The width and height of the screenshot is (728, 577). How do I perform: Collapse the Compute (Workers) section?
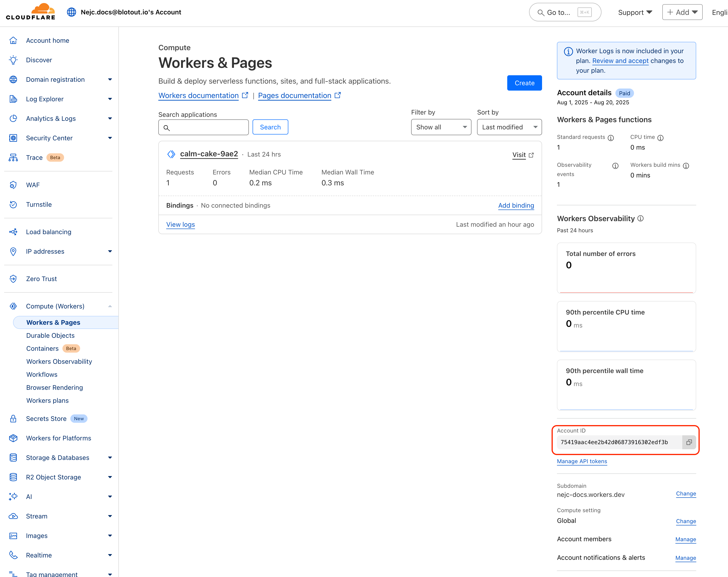tap(110, 306)
